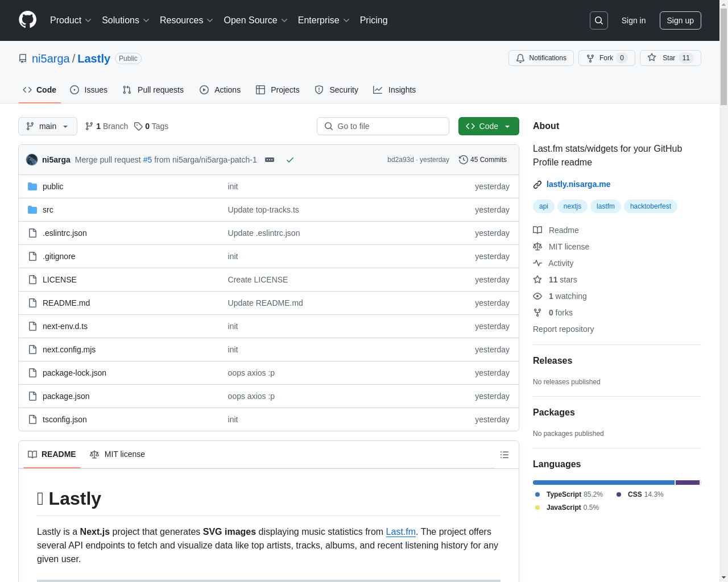Click the Go to file search field
The image size is (728, 582).
click(383, 126)
